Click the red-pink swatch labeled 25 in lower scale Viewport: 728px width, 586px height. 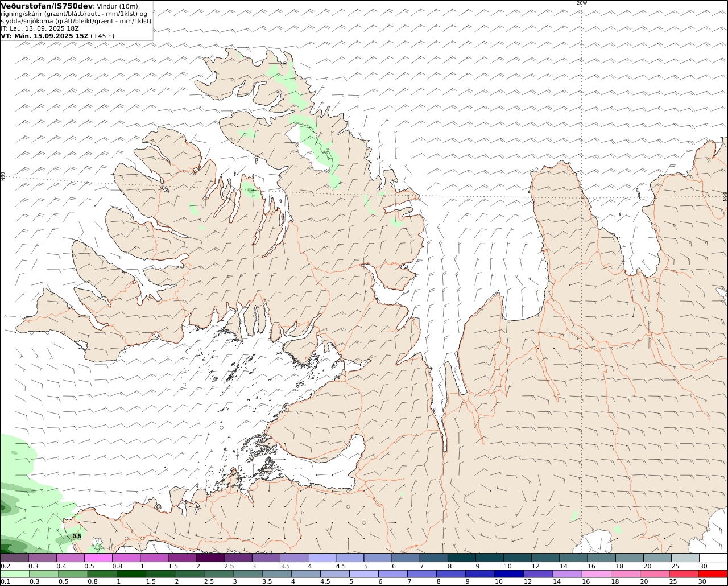pos(684,574)
